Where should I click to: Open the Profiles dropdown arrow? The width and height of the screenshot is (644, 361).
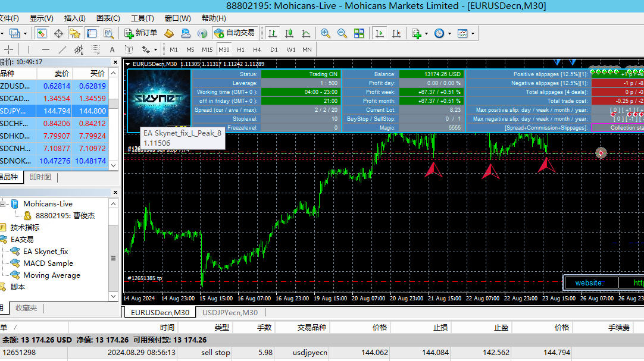(25, 34)
